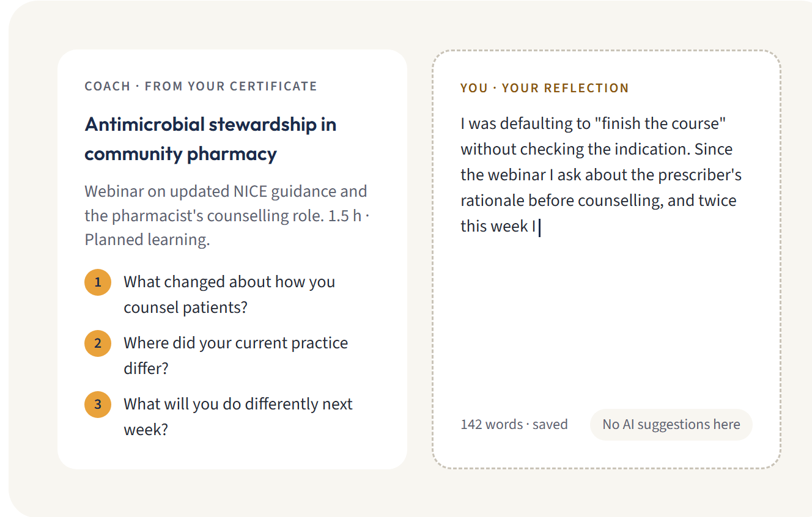The width and height of the screenshot is (812, 517).
Task: Click the quoted phrase "finish the course"
Action: pyautogui.click(x=660, y=124)
